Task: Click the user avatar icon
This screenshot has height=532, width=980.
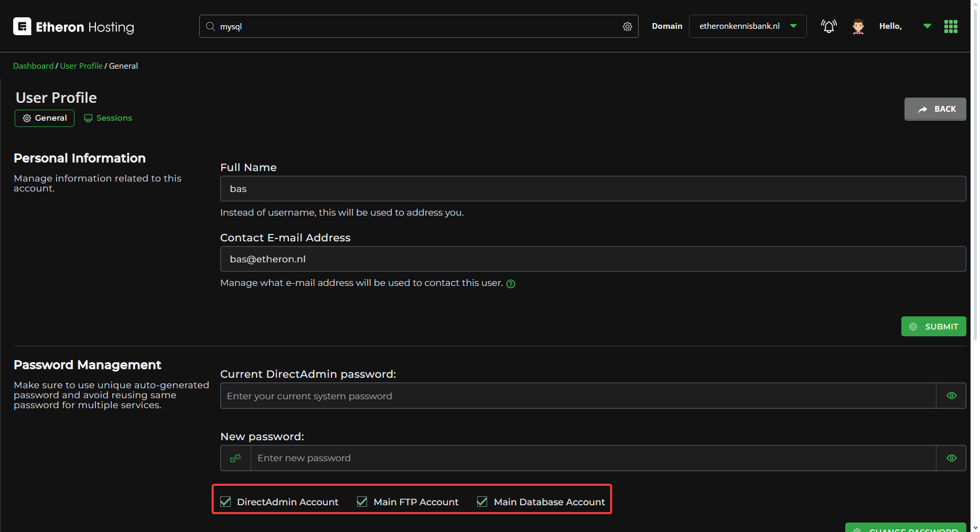Action: point(858,26)
